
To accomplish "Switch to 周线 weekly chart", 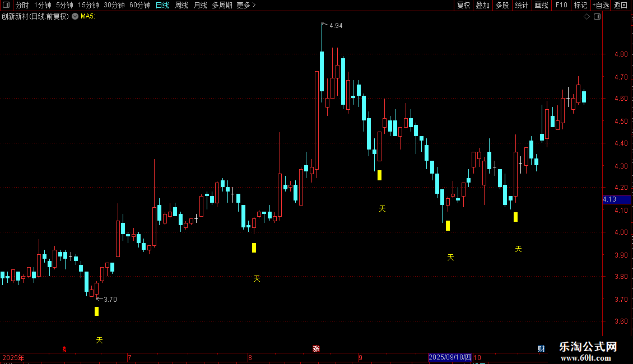I will 181,5.
